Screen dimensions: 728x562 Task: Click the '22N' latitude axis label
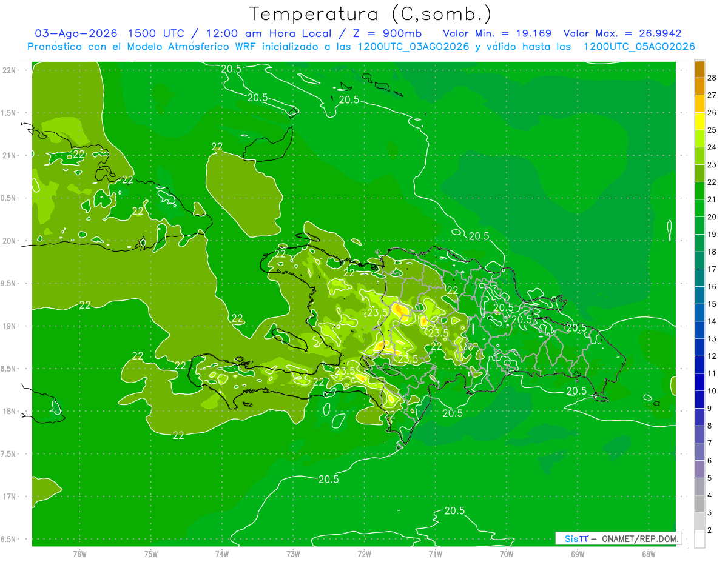8,70
